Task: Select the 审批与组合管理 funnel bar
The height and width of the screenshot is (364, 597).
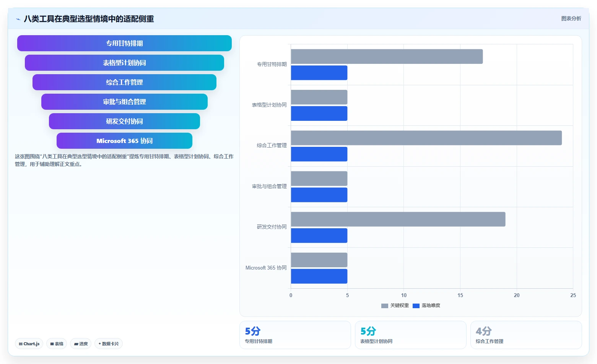Action: [x=124, y=102]
